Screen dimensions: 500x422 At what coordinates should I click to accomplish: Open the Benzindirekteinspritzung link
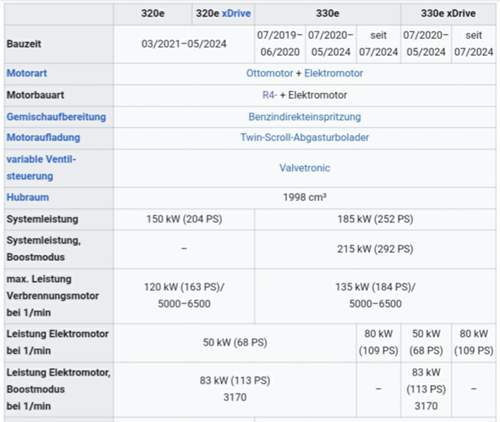tap(305, 117)
